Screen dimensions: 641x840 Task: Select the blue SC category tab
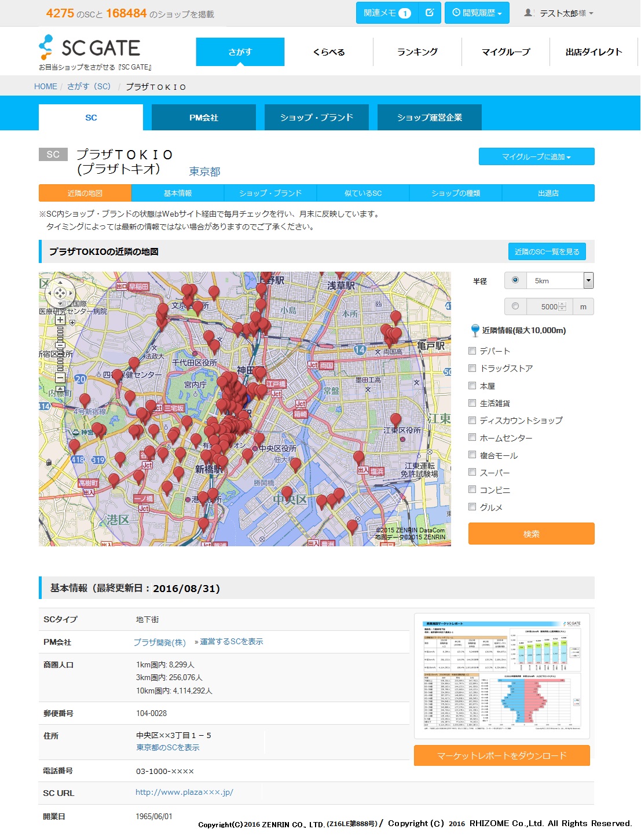pyautogui.click(x=91, y=118)
